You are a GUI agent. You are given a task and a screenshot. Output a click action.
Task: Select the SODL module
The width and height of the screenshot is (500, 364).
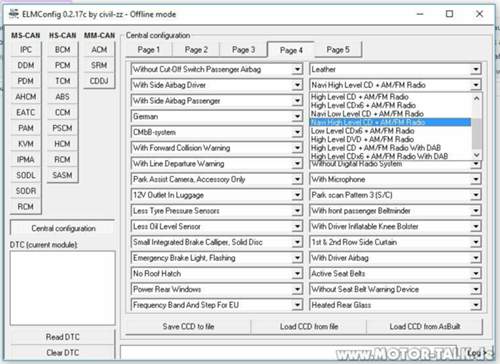click(26, 175)
